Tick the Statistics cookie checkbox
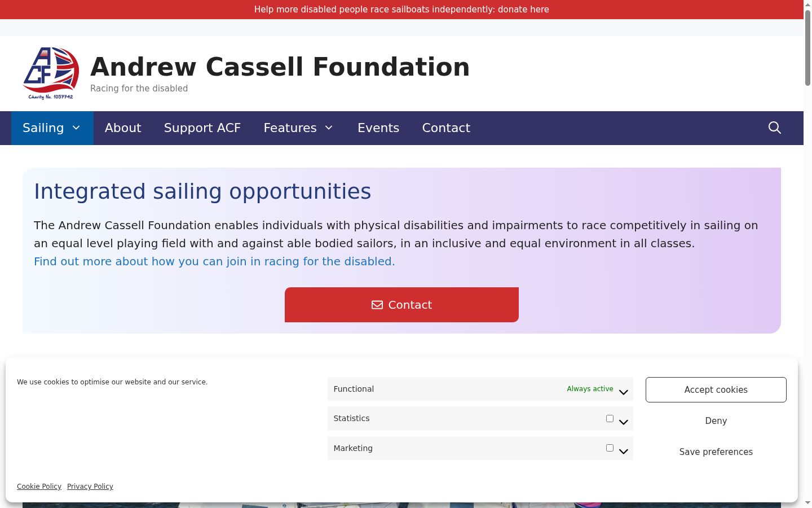 point(610,418)
